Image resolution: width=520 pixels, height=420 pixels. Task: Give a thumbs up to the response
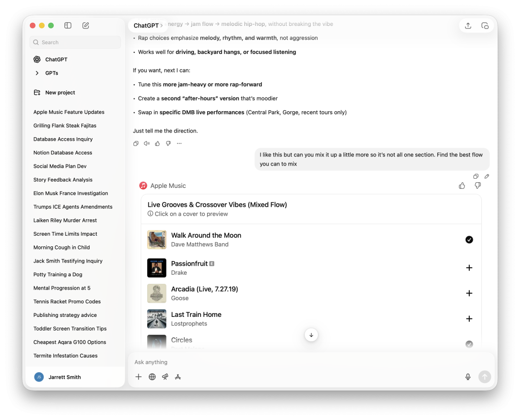pos(157,143)
